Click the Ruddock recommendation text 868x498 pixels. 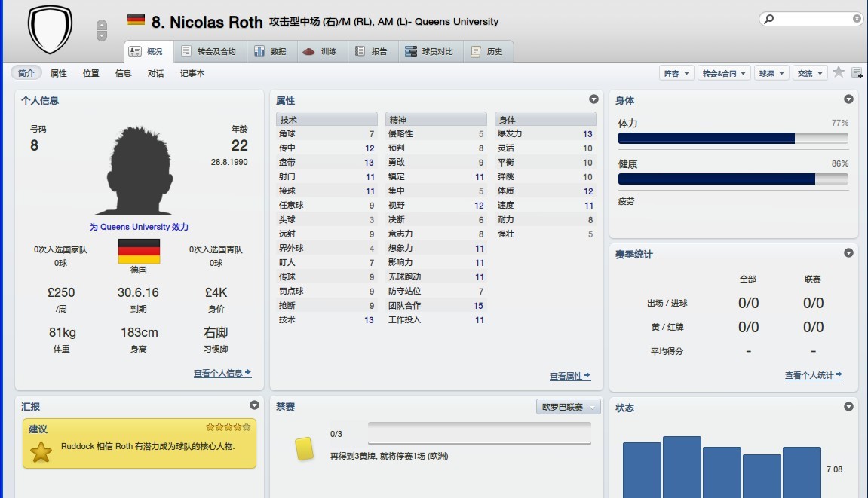148,446
